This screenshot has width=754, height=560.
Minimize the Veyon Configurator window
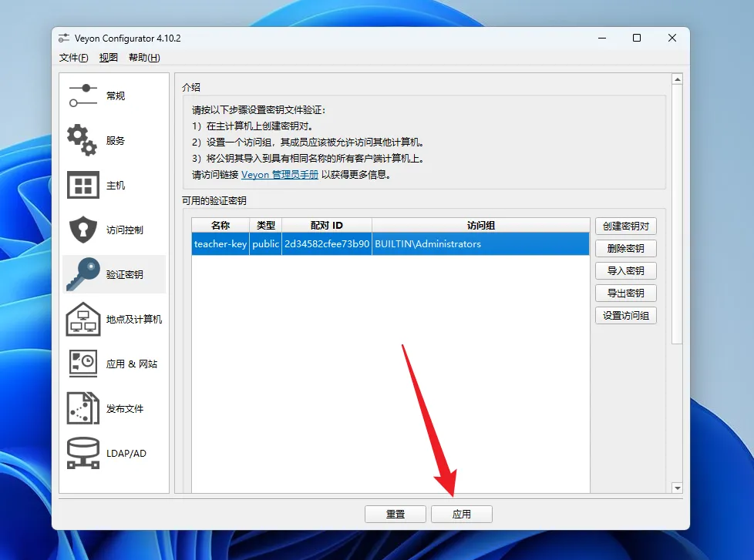pos(602,38)
